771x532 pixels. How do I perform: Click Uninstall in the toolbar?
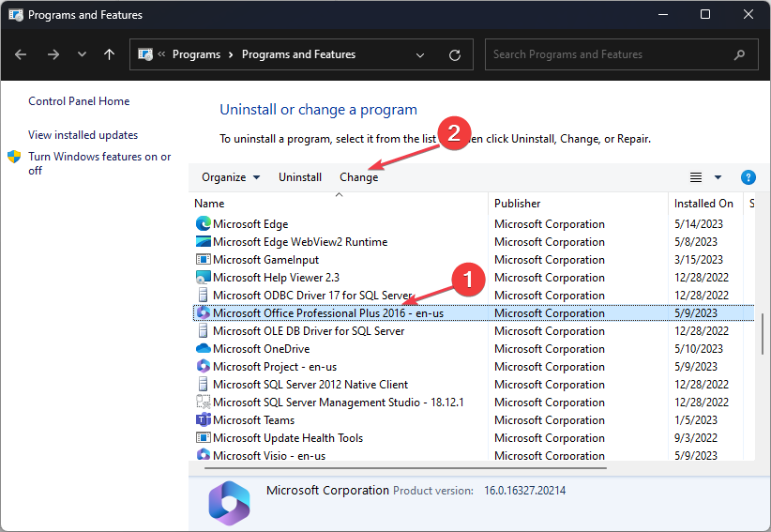click(x=300, y=177)
